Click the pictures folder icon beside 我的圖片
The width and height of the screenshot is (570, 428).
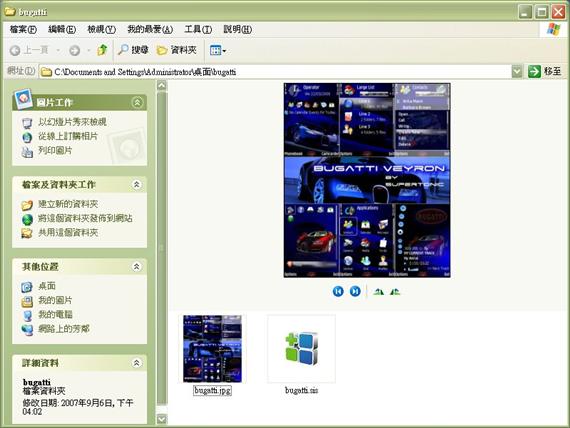(27, 301)
